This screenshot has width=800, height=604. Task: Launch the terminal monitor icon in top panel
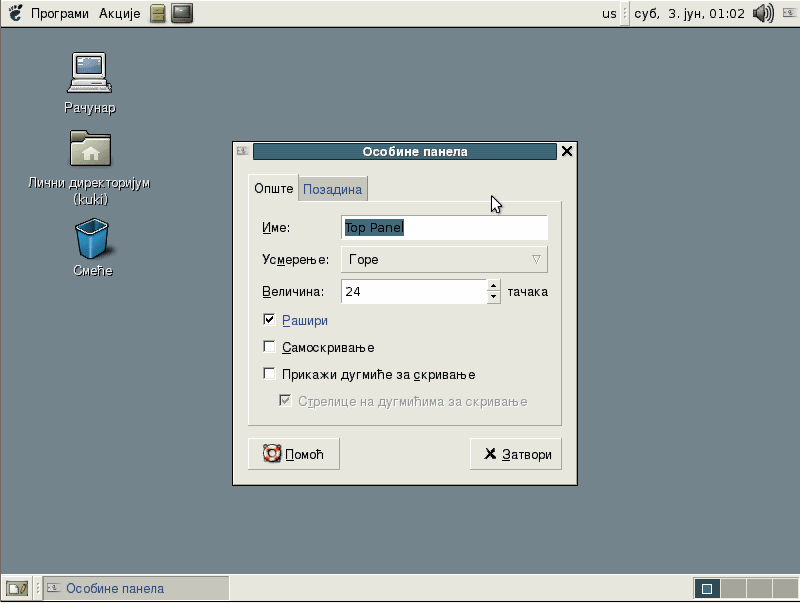tap(182, 13)
